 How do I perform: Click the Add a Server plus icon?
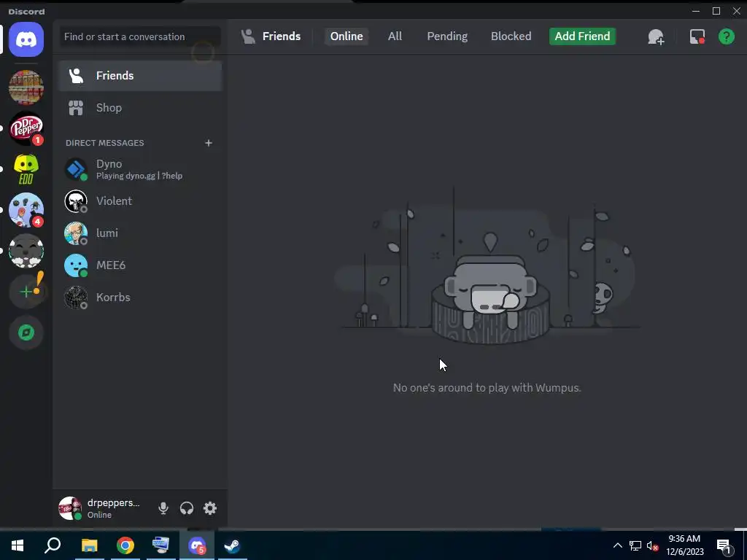tap(26, 292)
